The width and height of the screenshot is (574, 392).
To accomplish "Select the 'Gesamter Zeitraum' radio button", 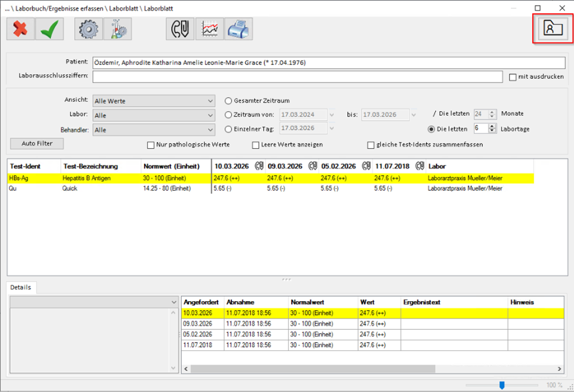I will point(228,100).
